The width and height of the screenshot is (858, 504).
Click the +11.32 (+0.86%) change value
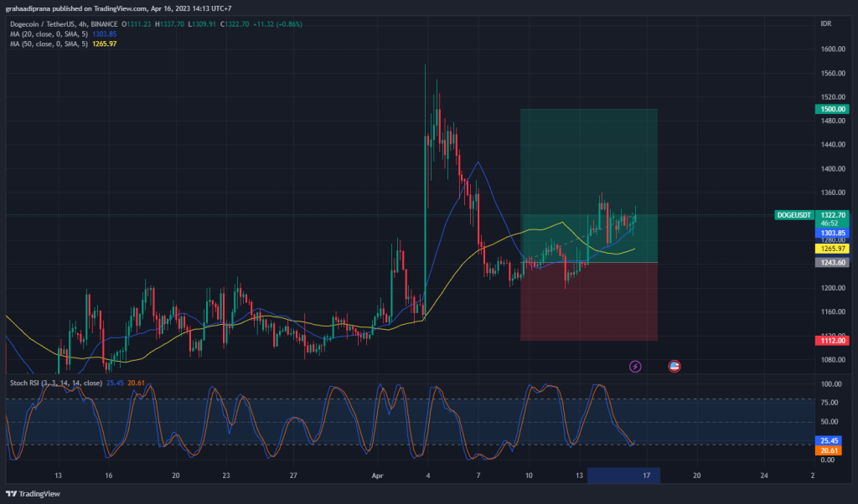(277, 24)
